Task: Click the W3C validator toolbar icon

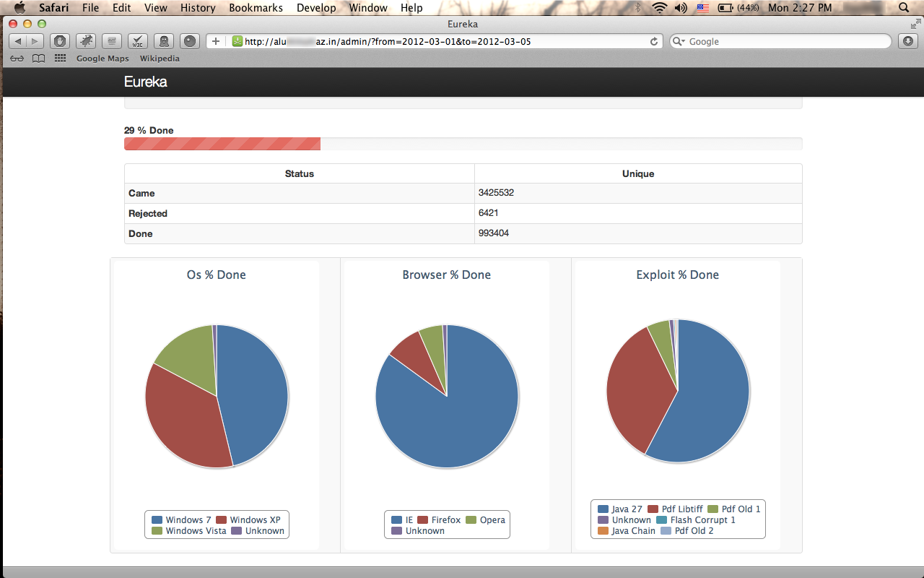Action: tap(137, 41)
